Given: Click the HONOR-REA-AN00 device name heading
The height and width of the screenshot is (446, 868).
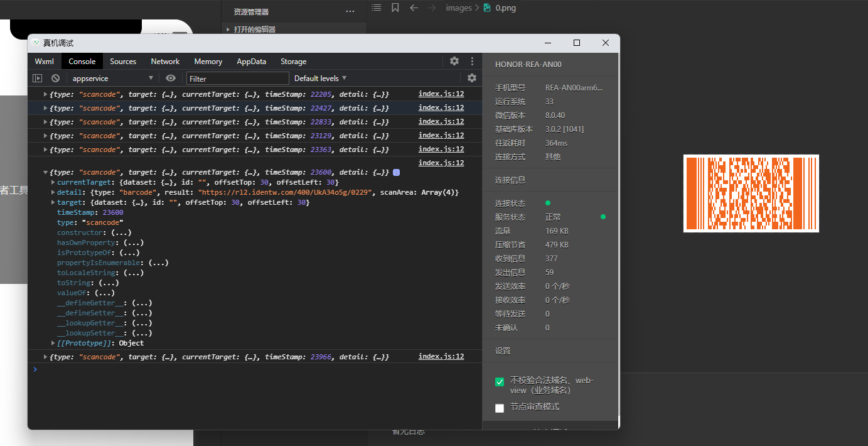Looking at the screenshot, I should [528, 65].
